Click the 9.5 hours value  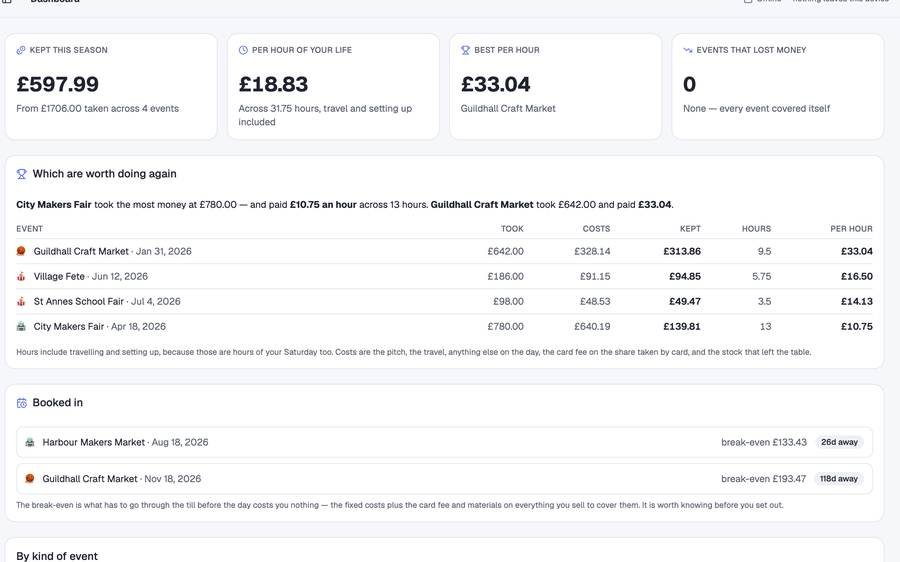(x=764, y=251)
